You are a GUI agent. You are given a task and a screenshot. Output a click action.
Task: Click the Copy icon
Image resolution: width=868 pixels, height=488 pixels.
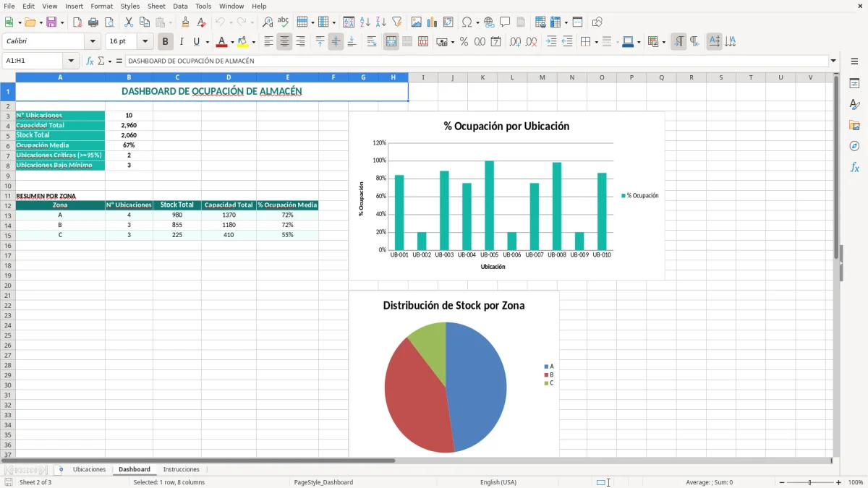tap(145, 22)
